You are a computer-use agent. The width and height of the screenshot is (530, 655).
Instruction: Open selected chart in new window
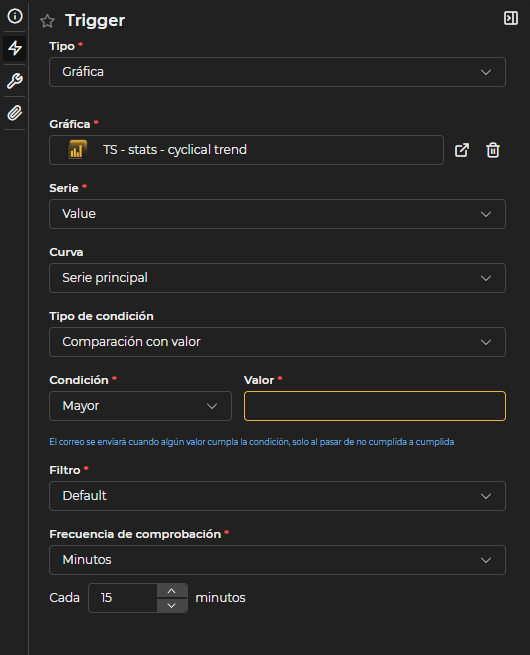click(462, 150)
